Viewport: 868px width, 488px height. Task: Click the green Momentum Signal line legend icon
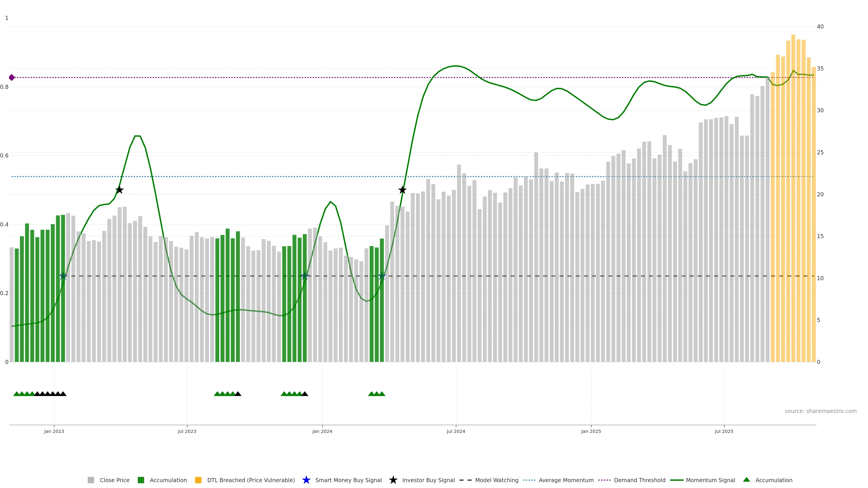pyautogui.click(x=677, y=480)
